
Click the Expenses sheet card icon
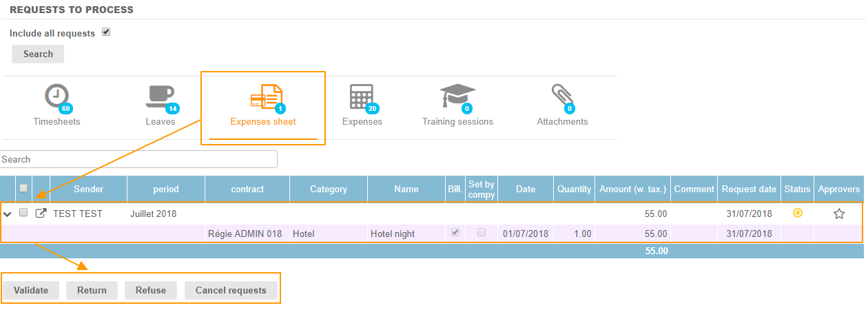point(267,97)
